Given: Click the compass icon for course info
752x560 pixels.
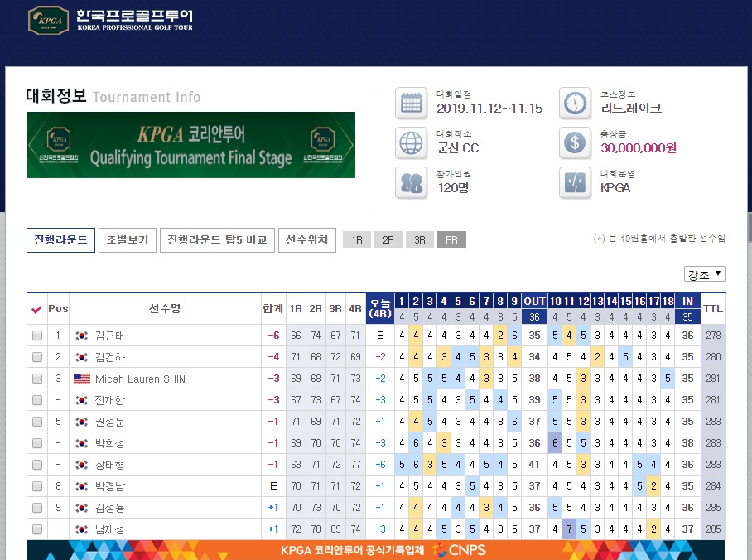Looking at the screenshot, I should (x=575, y=104).
